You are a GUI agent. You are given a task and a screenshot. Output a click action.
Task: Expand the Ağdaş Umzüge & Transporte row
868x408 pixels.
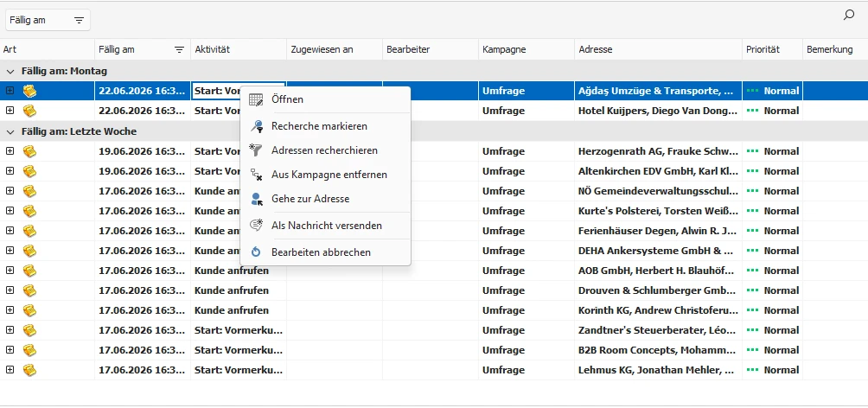pos(10,91)
